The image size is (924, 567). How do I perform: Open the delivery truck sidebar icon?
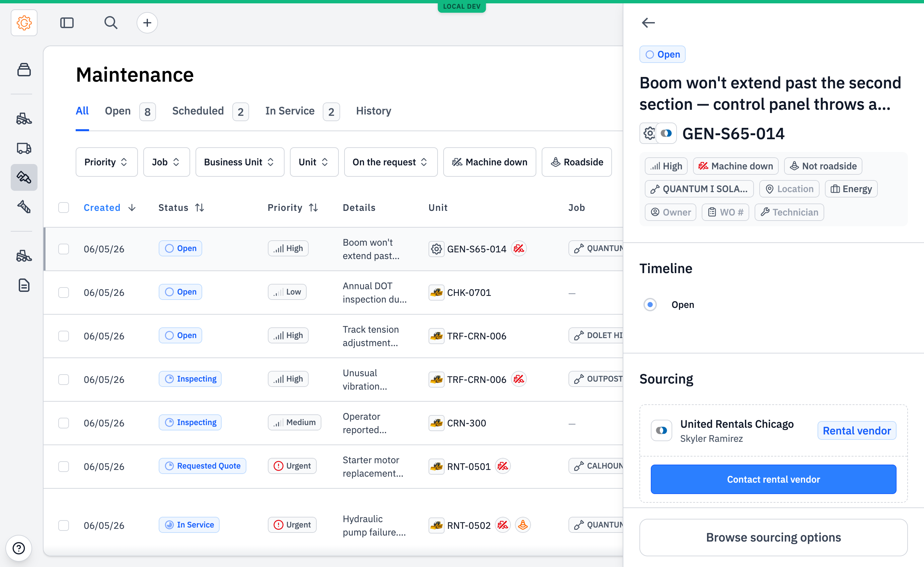pos(24,148)
